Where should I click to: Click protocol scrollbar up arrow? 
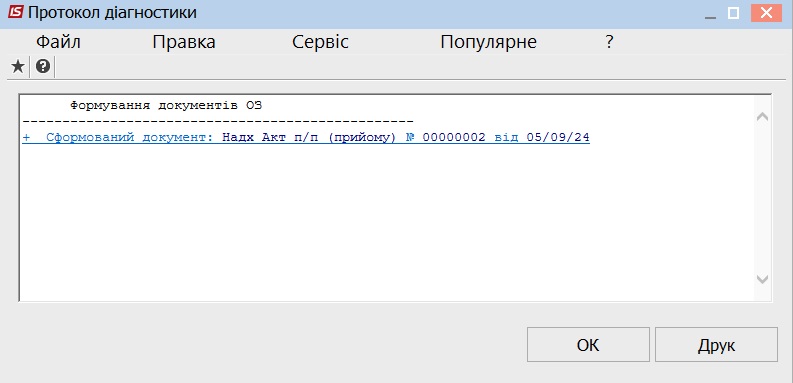click(x=762, y=117)
